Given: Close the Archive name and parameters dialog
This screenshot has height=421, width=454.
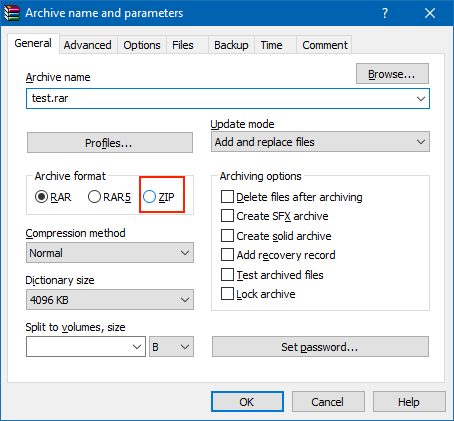Looking at the screenshot, I should [x=430, y=13].
